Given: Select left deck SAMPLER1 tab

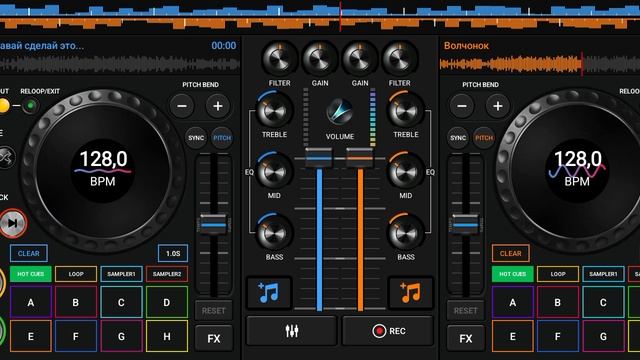Looking at the screenshot, I should coord(121,274).
